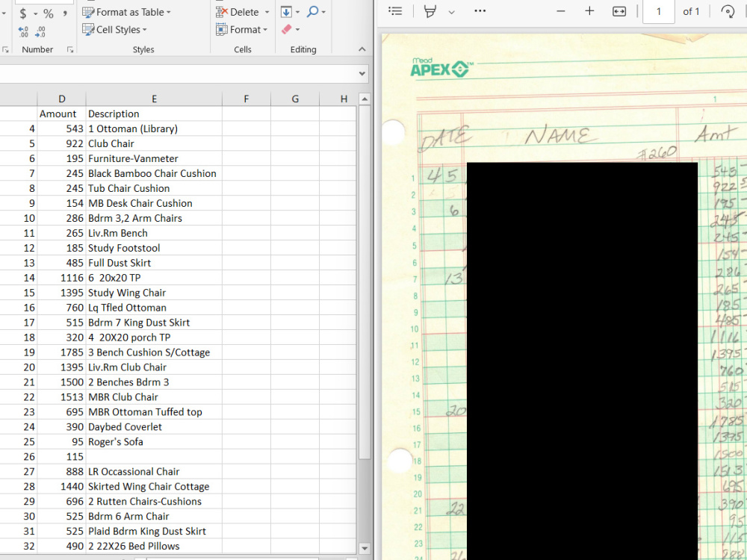Select the Amount header cell

[x=61, y=113]
